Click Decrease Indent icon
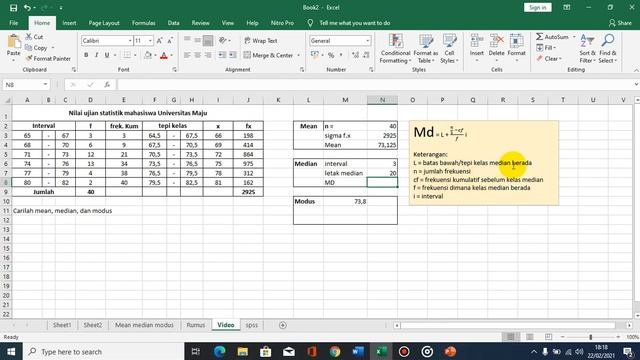The width and height of the screenshot is (640, 360). (222, 55)
